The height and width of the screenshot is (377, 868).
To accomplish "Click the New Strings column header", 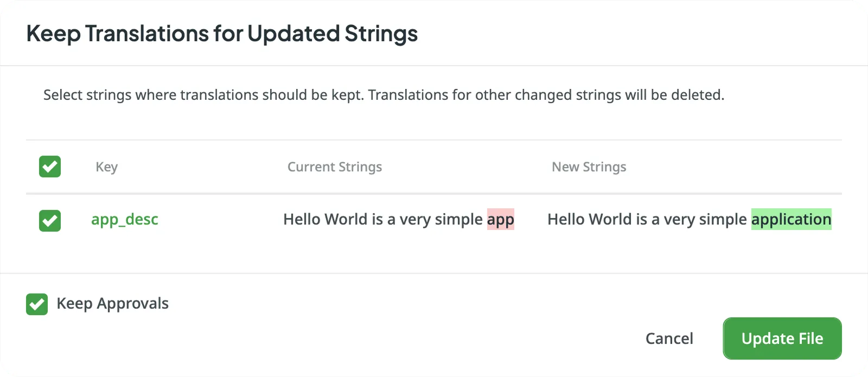I will [589, 167].
